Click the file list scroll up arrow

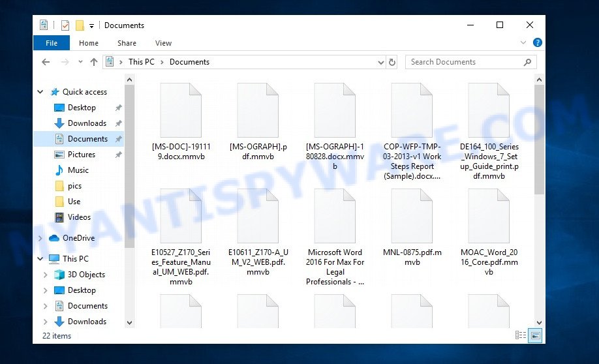[539, 80]
